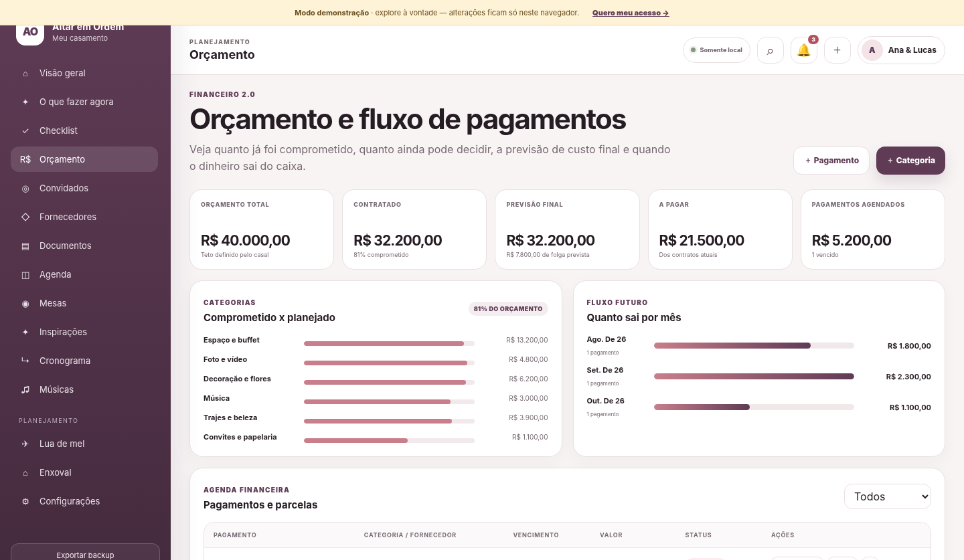Click the Documentos sidebar icon
The height and width of the screenshot is (560, 964).
click(x=25, y=246)
